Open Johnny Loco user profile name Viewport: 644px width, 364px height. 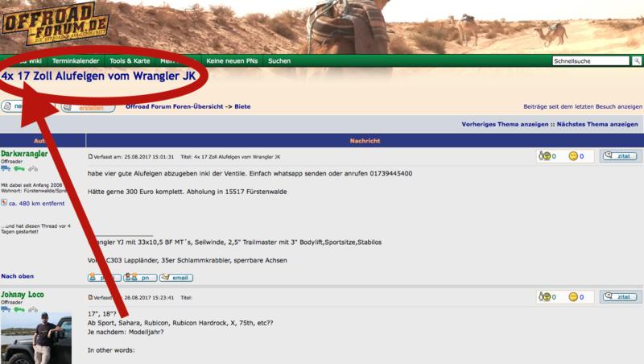click(x=23, y=295)
